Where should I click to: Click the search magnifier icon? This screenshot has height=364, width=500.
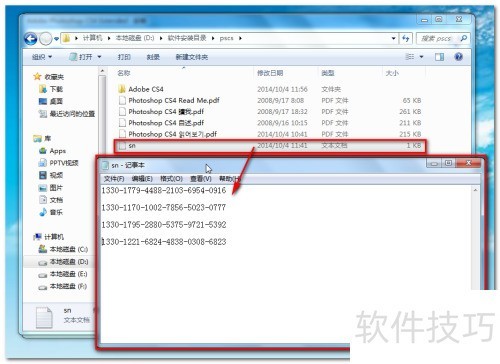(464, 38)
